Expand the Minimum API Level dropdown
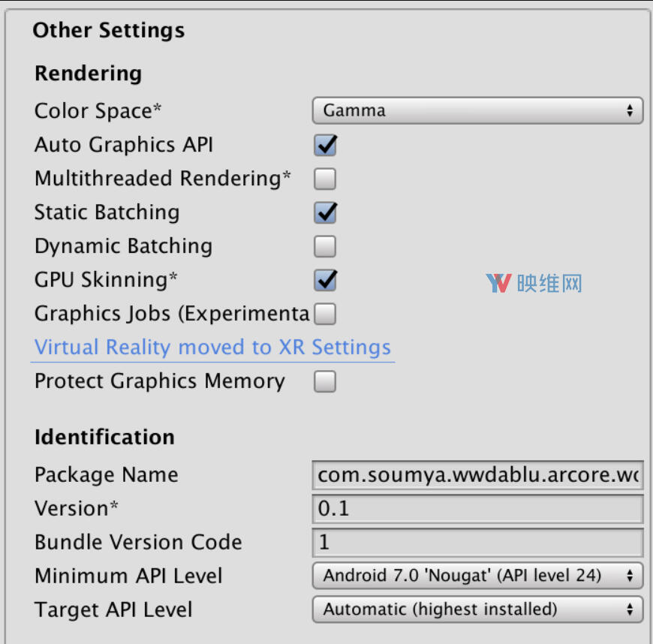 [x=477, y=576]
